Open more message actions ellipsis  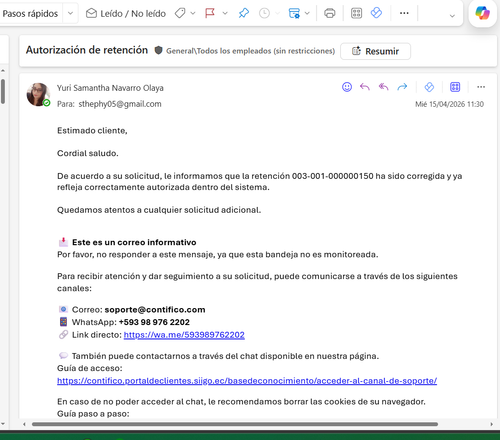click(x=481, y=87)
